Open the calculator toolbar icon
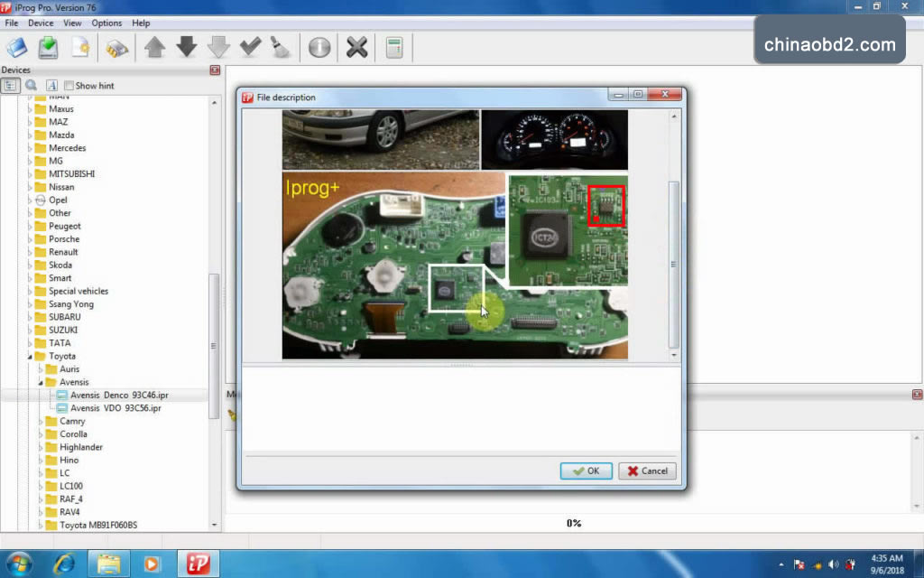The height and width of the screenshot is (578, 924). click(x=394, y=48)
